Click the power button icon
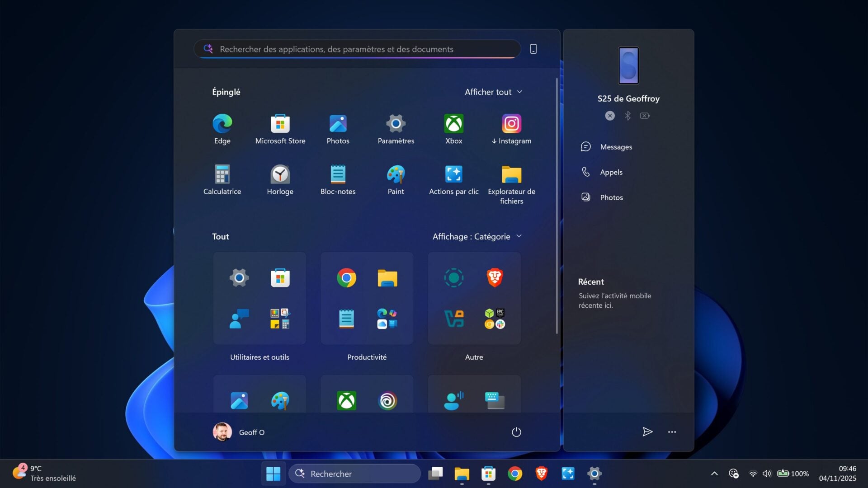 (516, 432)
